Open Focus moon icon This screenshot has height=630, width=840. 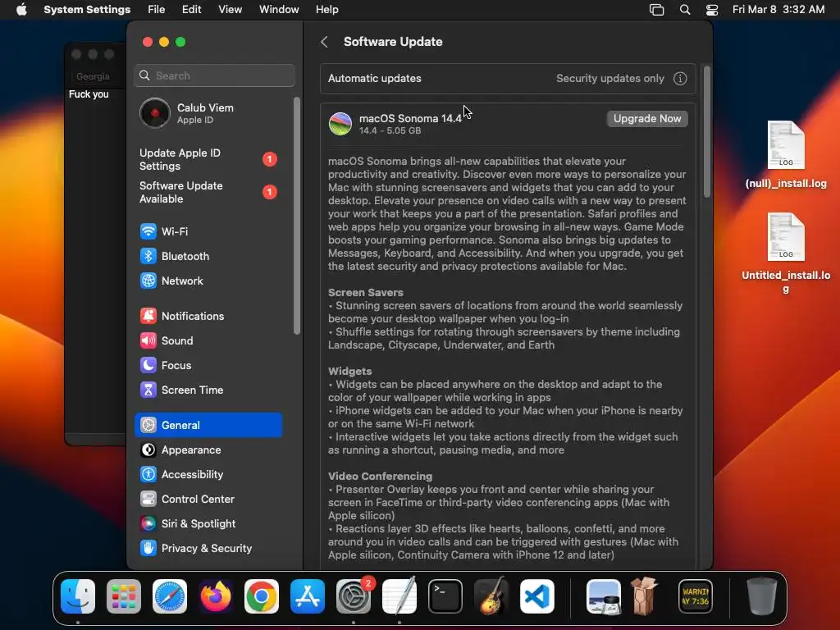[x=148, y=365]
